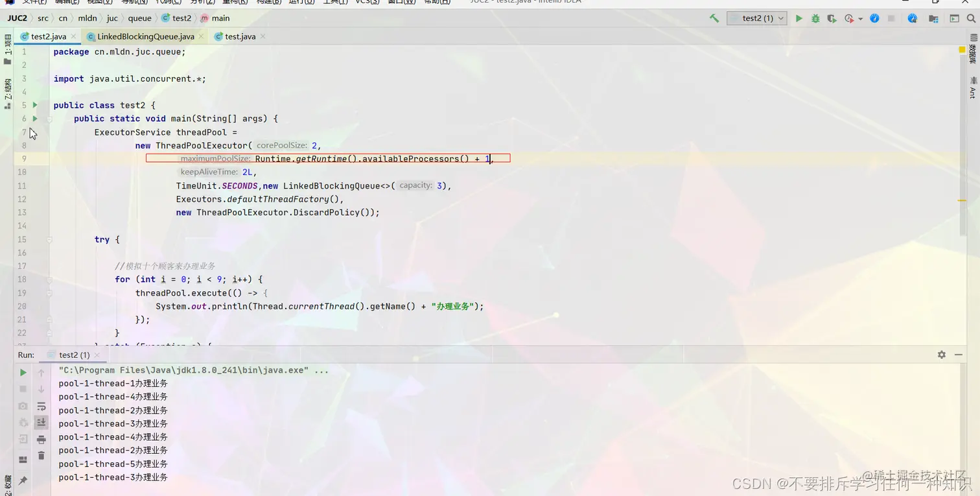The width and height of the screenshot is (980, 496).
Task: Open the Database tool window on the right edge
Action: click(972, 49)
